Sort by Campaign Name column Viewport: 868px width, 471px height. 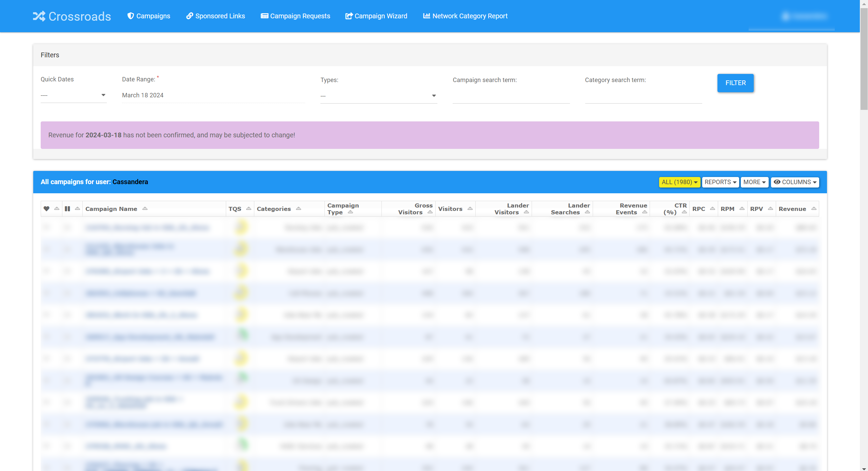154,209
